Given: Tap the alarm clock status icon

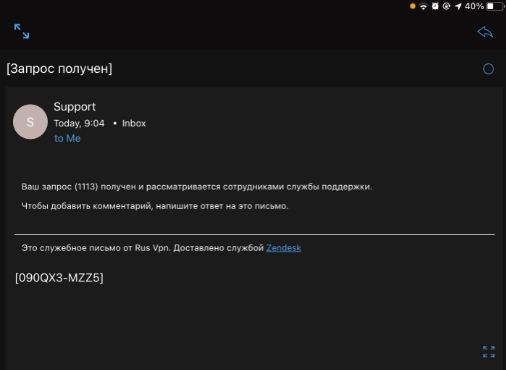Looking at the screenshot, I should [435, 6].
